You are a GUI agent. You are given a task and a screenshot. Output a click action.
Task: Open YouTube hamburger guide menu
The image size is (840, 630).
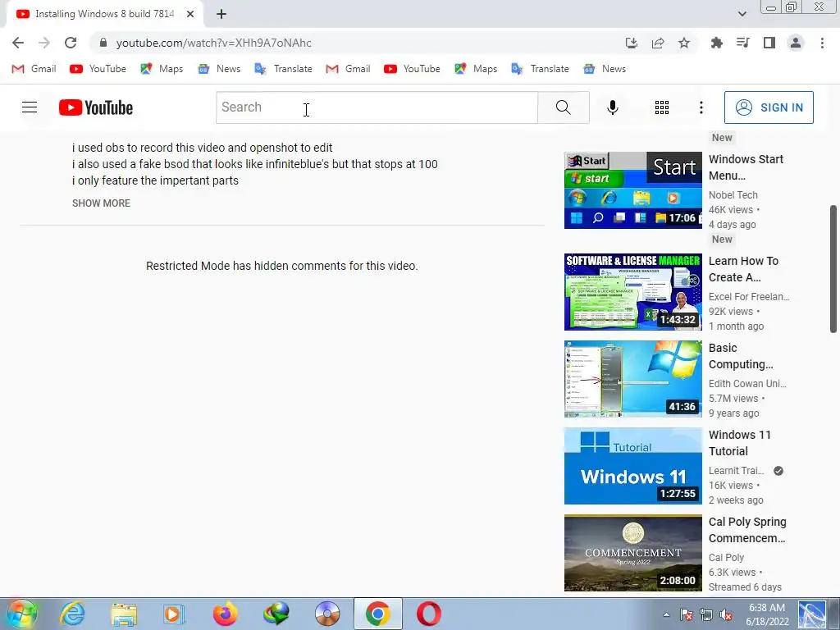30,107
